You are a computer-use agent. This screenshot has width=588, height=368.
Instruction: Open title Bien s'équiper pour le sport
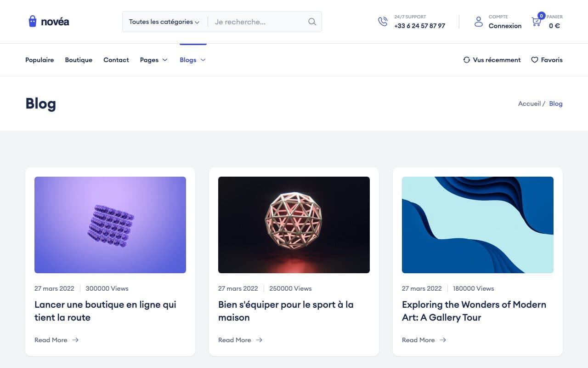tap(286, 311)
